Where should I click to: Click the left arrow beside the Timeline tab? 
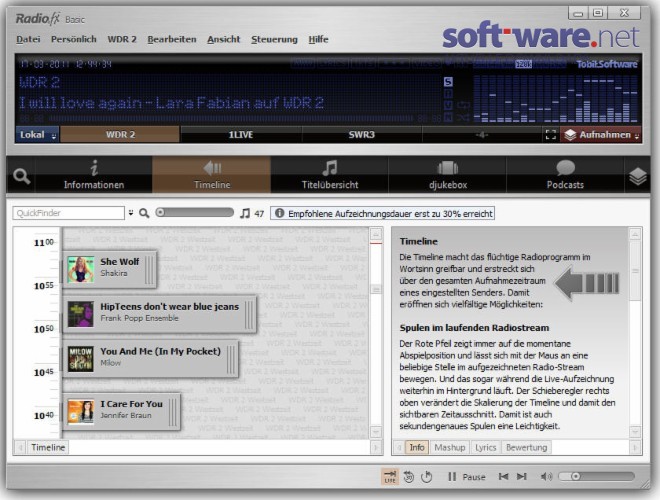point(20,447)
